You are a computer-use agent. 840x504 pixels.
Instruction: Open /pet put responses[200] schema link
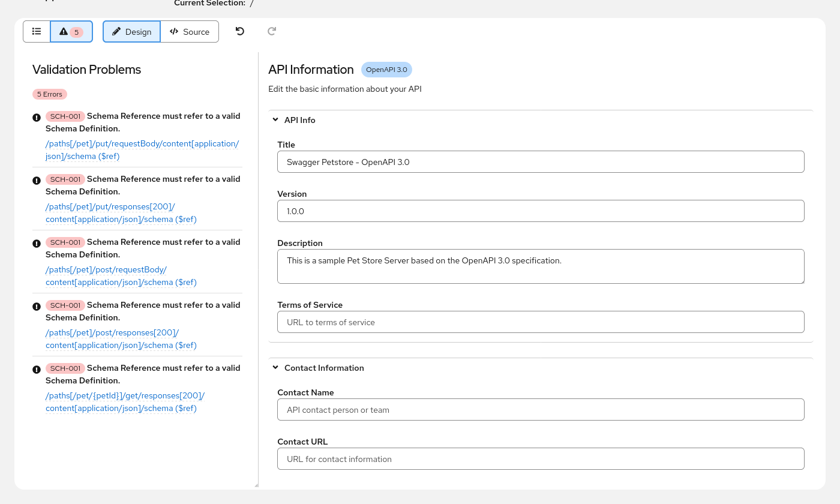(121, 213)
